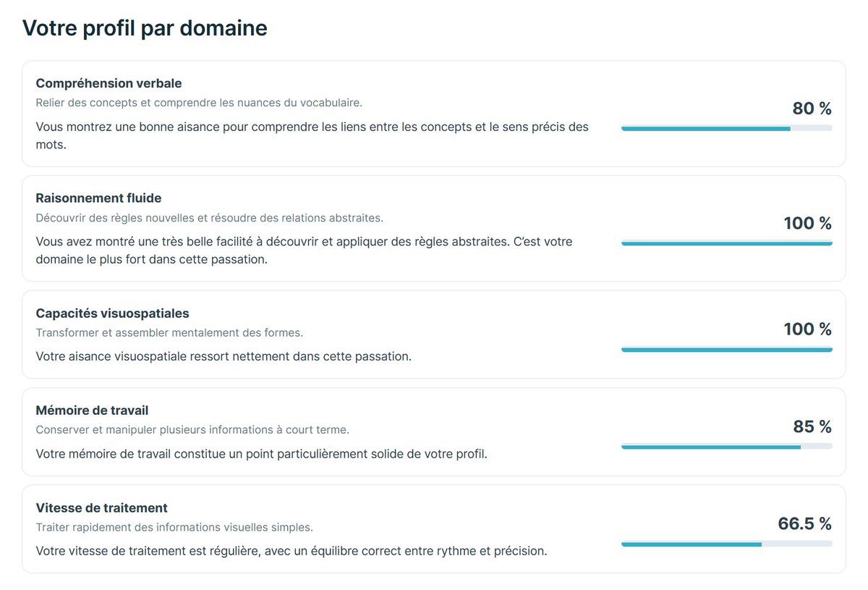This screenshot has width=868, height=590.
Task: Click the Capacités visuospatiales progress bar
Action: click(726, 350)
